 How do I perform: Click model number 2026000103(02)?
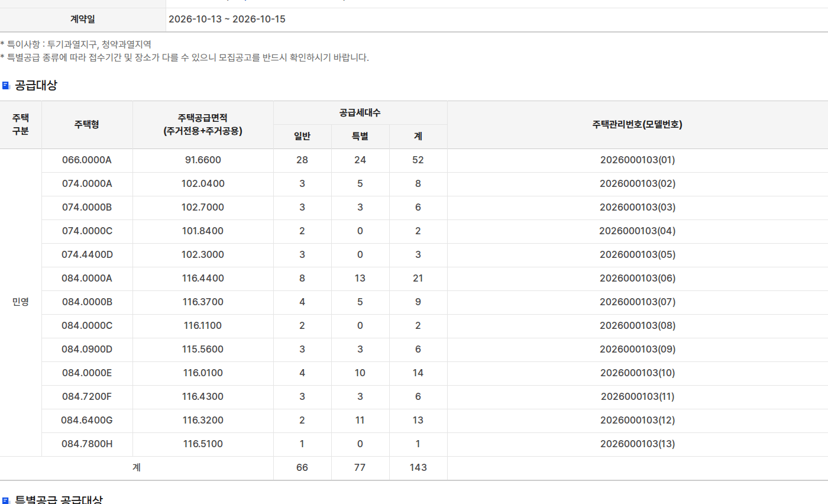638,184
